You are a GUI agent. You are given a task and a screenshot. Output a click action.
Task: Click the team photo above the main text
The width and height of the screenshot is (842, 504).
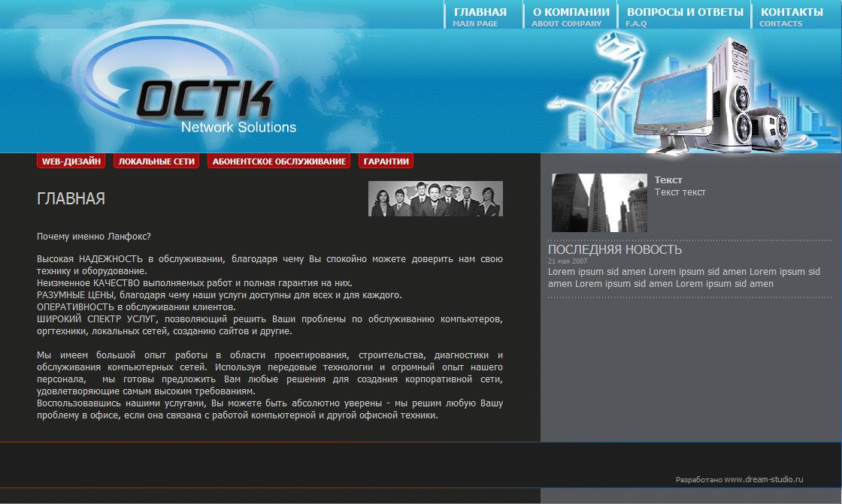pos(435,199)
